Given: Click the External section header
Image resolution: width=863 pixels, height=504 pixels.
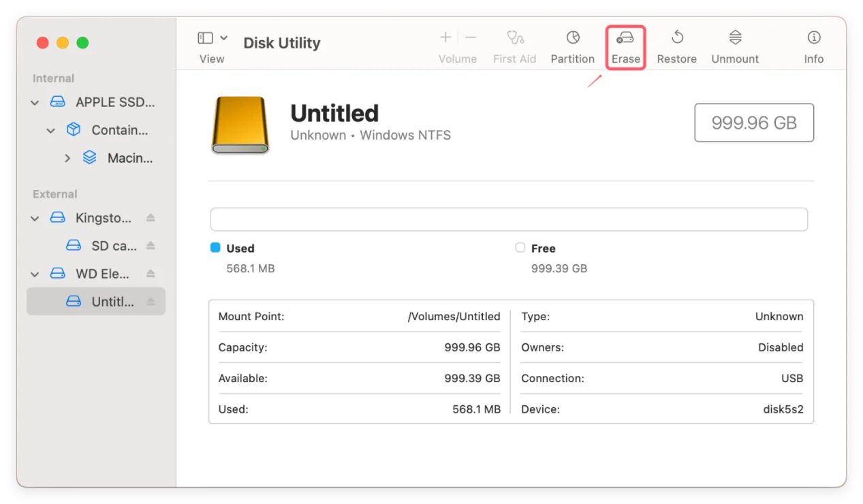Looking at the screenshot, I should click(55, 194).
